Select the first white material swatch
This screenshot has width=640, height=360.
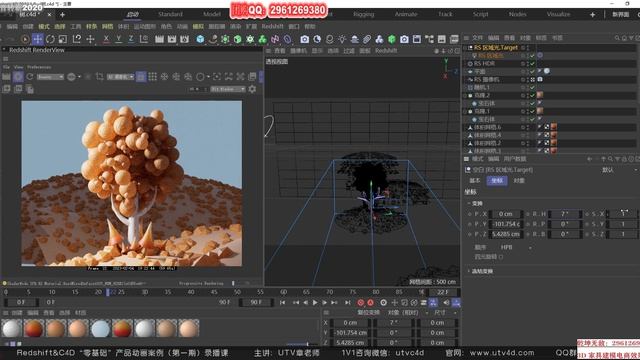[12, 328]
